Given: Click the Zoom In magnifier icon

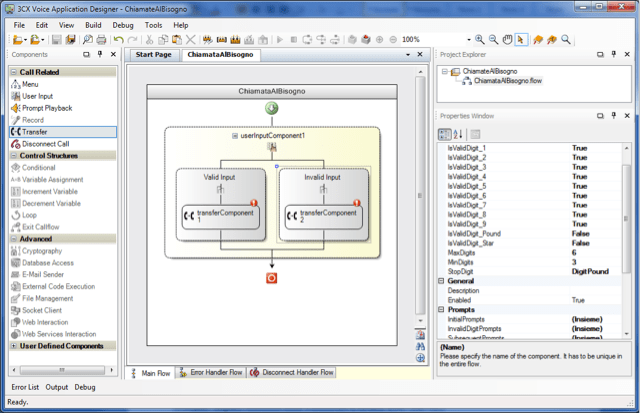Looking at the screenshot, I should pyautogui.click(x=480, y=39).
